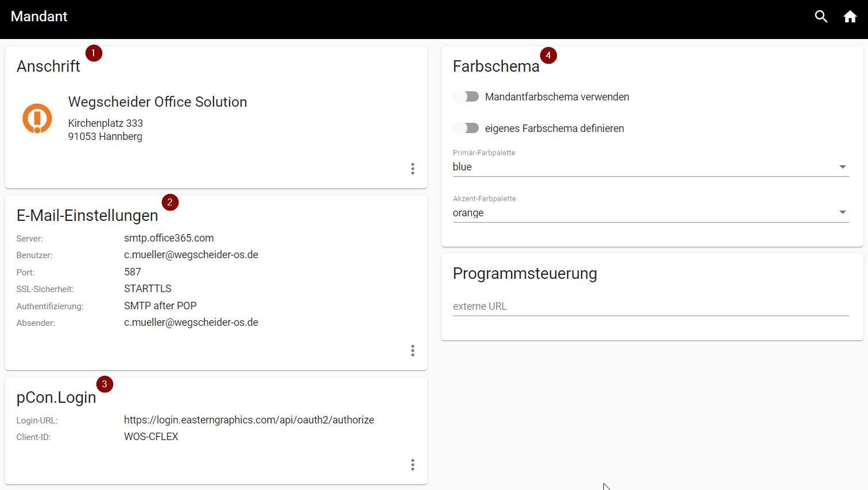Click the Login-URL easterngraphics address
This screenshot has width=868, height=490.
(x=249, y=420)
